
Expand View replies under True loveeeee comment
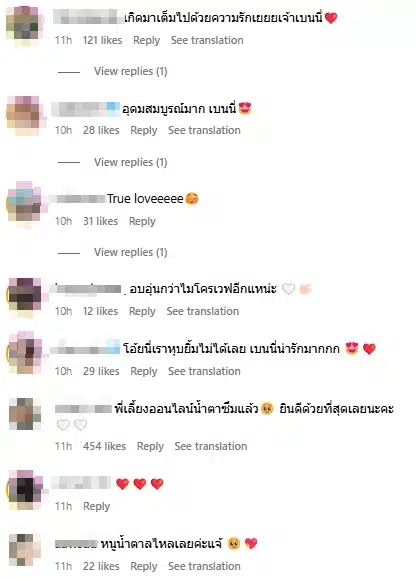tap(130, 252)
